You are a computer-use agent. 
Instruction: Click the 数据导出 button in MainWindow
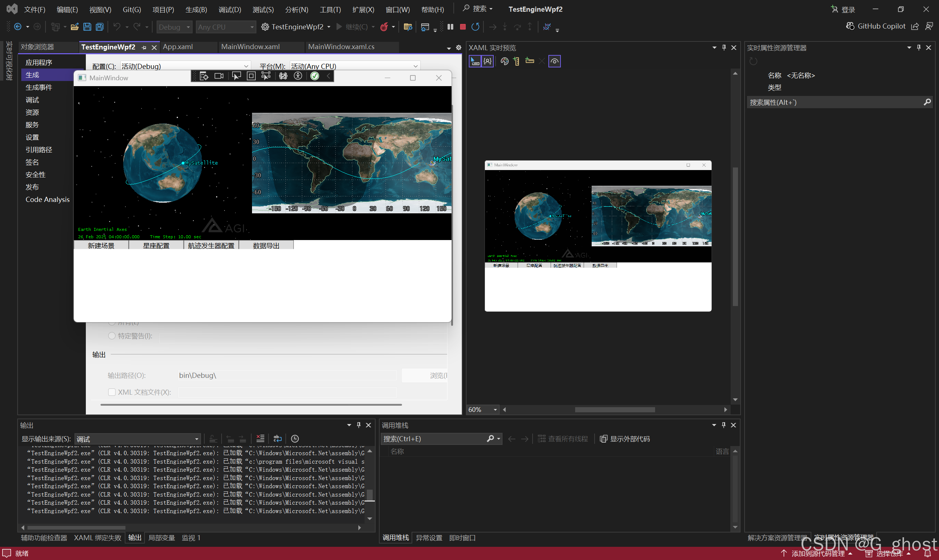tap(266, 246)
